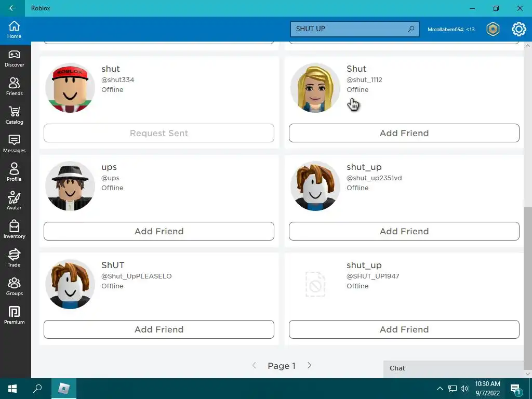This screenshot has height=399, width=532.
Task: Show hidden system tray icons
Action: pos(440,389)
